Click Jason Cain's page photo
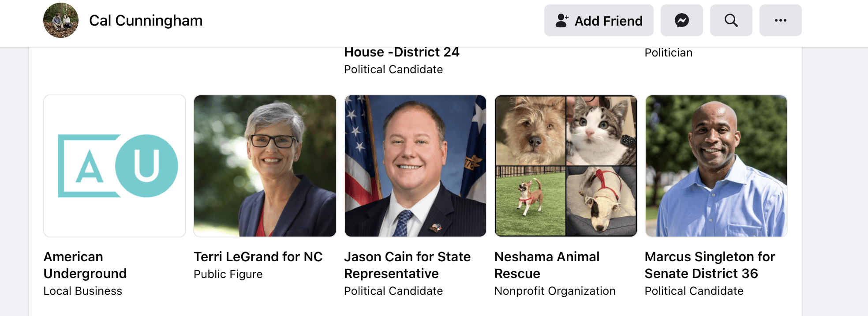 (x=415, y=166)
